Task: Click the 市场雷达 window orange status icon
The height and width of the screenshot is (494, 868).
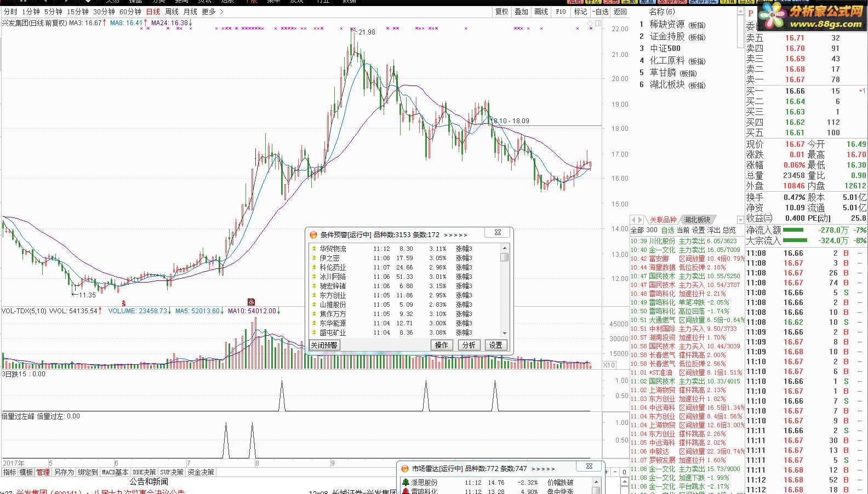Action: [x=405, y=469]
